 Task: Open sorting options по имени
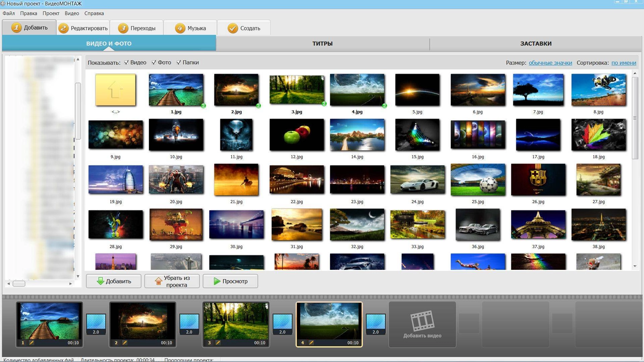624,63
